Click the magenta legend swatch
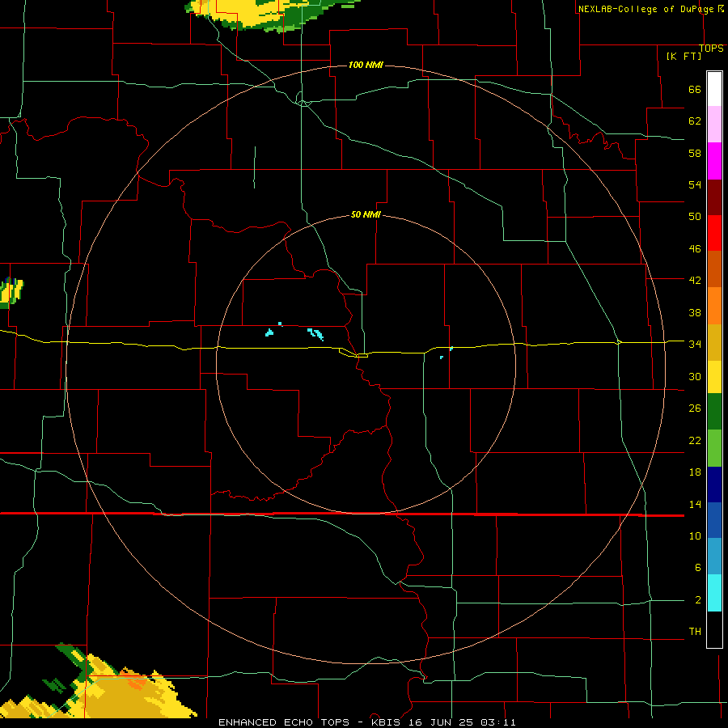 point(714,161)
